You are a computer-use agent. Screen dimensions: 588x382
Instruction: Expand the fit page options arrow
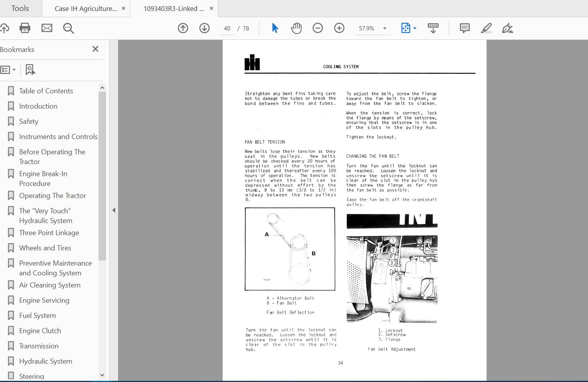(x=415, y=28)
